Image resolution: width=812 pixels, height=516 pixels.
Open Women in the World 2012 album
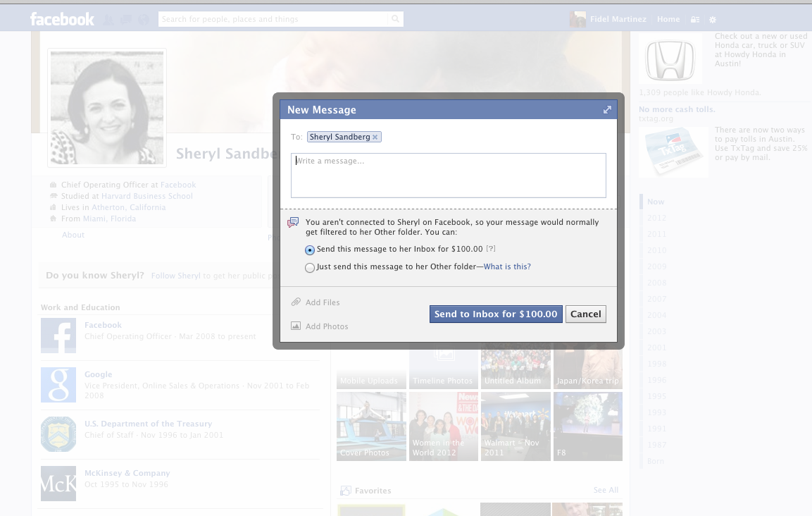point(444,426)
